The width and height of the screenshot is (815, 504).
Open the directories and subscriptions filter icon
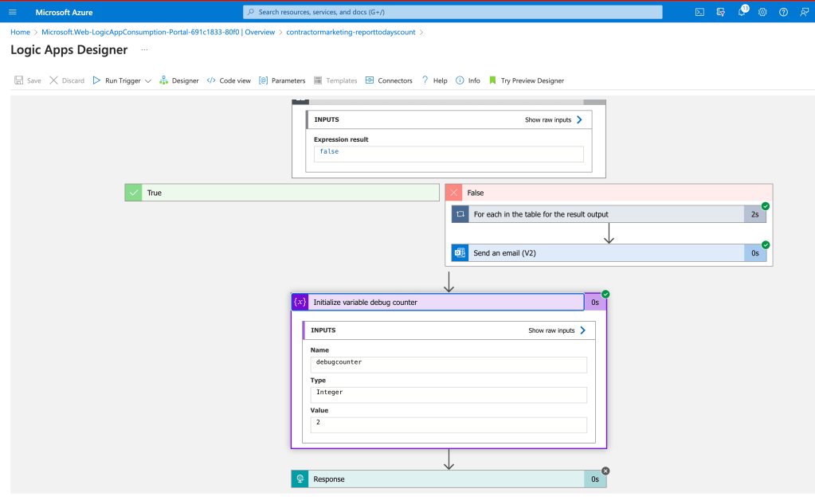coord(720,12)
